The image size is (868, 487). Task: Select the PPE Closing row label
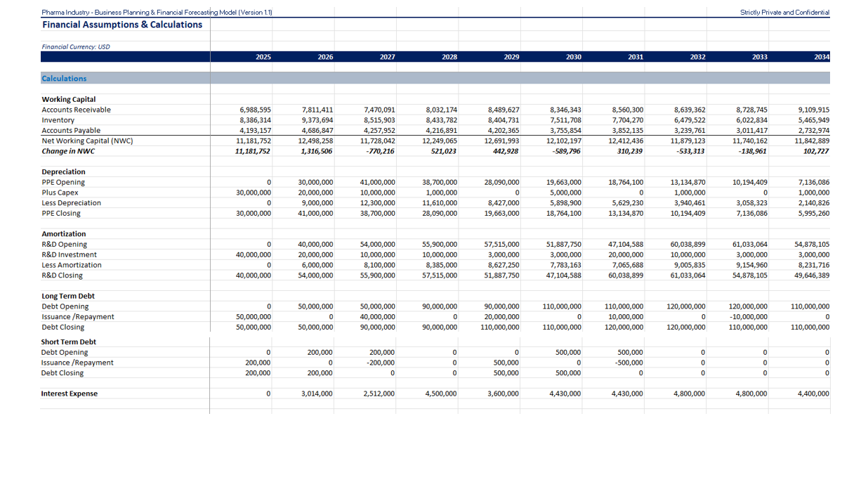click(61, 213)
